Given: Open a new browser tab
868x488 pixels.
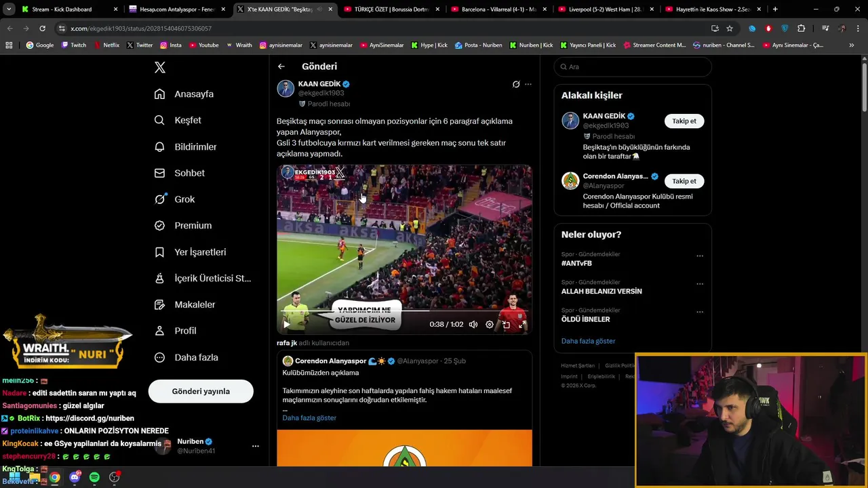Looking at the screenshot, I should point(775,9).
